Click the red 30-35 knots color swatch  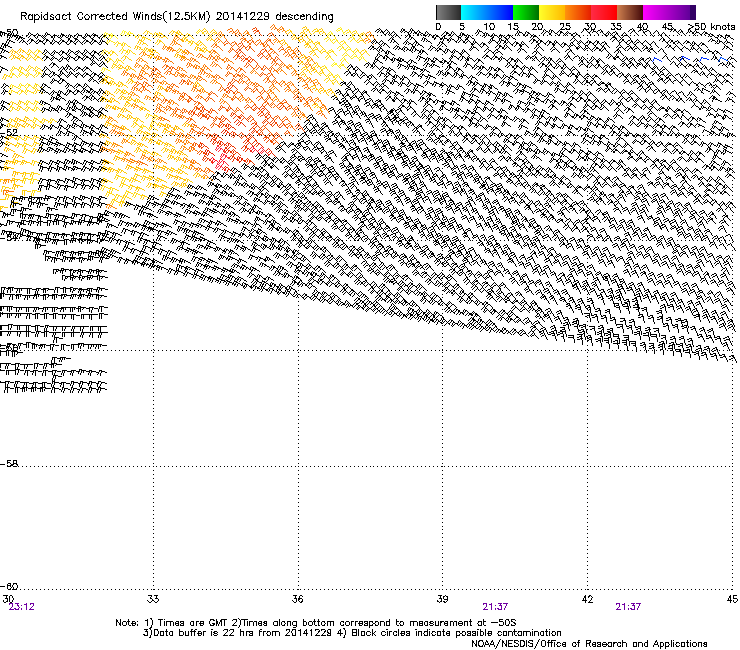click(604, 12)
